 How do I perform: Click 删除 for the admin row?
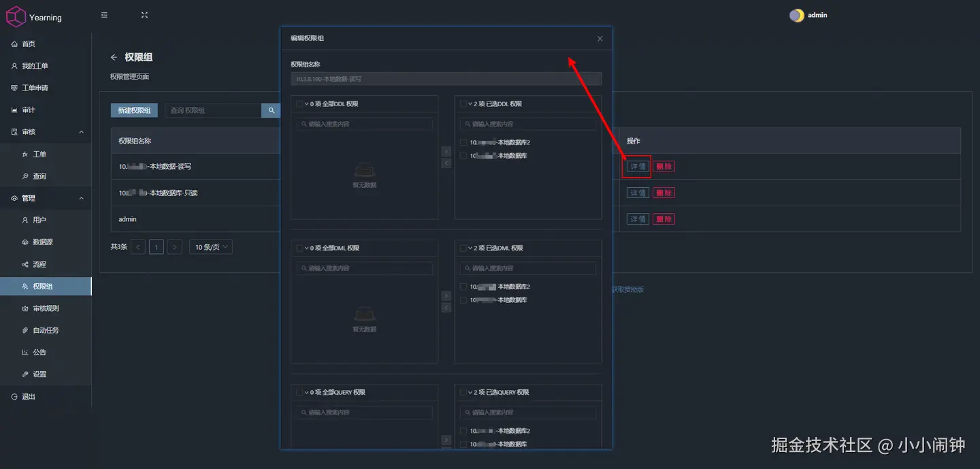pos(664,219)
